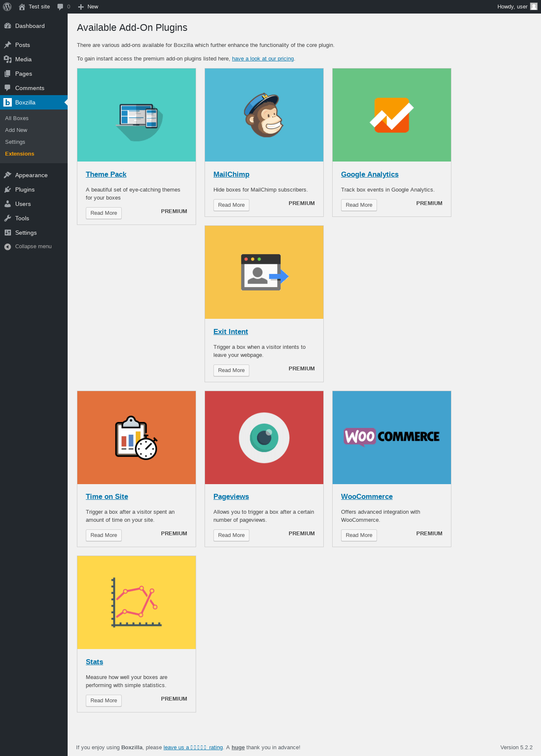Click 'Howdy, user' account text

512,7
